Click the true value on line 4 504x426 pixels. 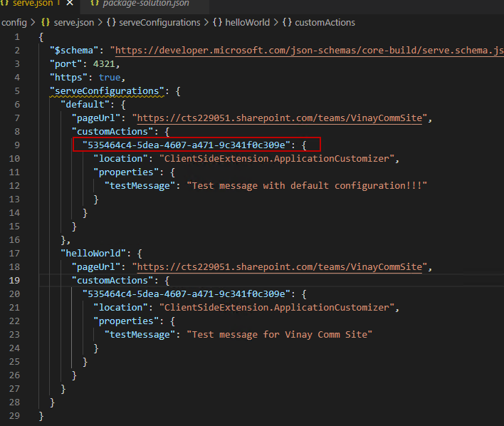pyautogui.click(x=110, y=78)
